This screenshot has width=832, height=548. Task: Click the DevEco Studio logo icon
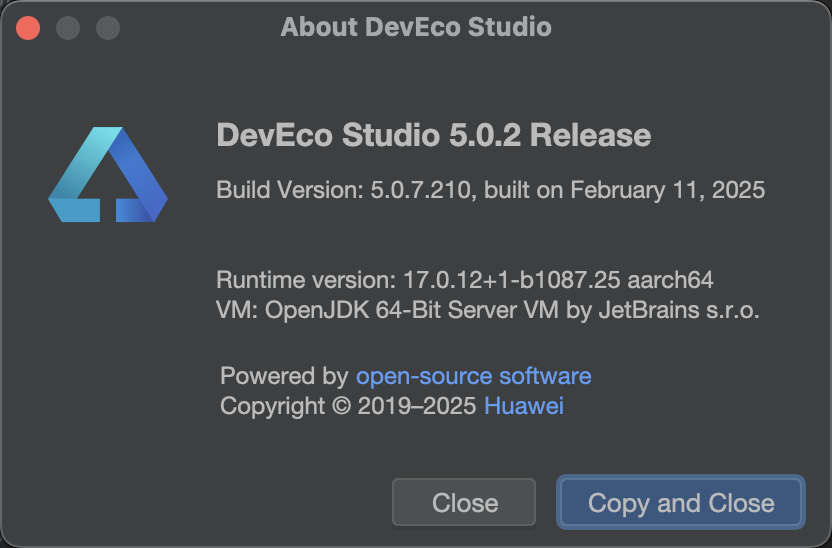[x=108, y=175]
